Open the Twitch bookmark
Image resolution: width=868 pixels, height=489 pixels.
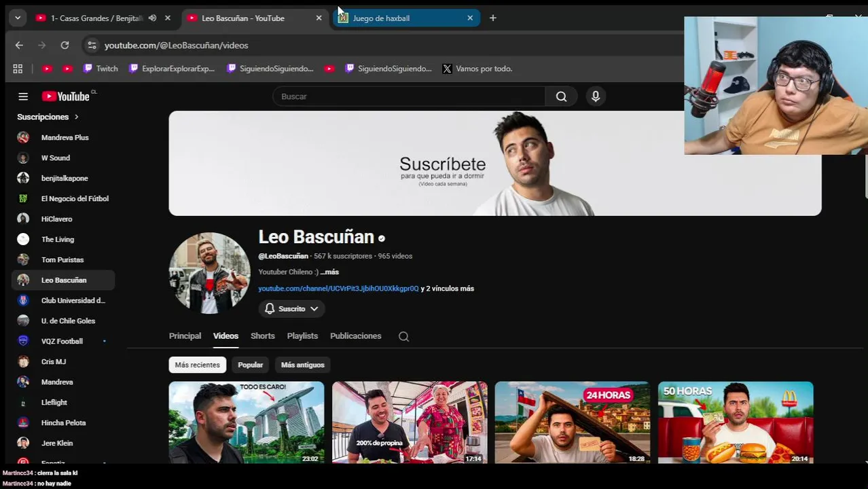101,69
